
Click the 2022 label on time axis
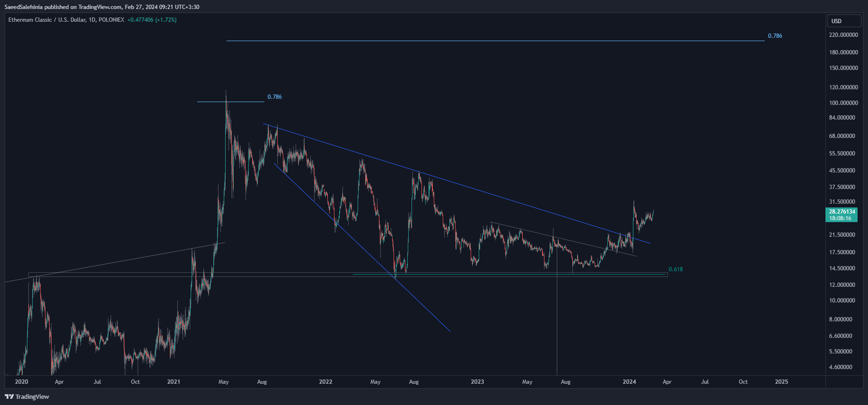click(325, 382)
